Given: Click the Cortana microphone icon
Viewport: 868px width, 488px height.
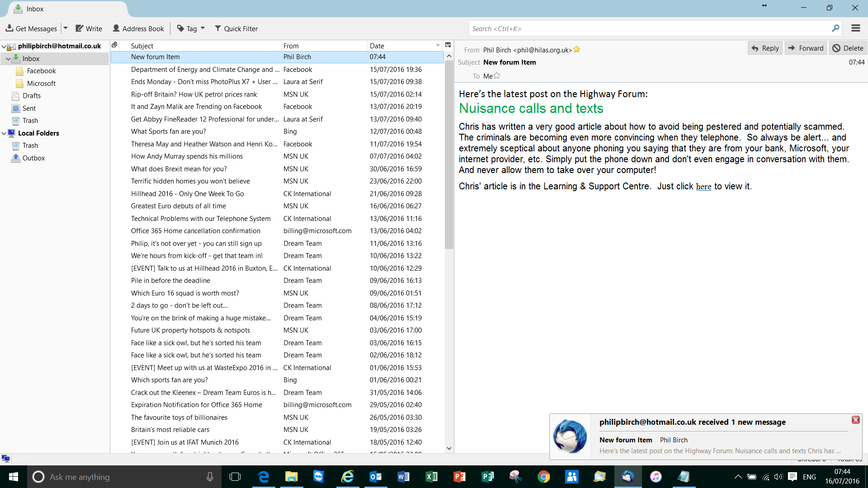Looking at the screenshot, I should point(210,477).
